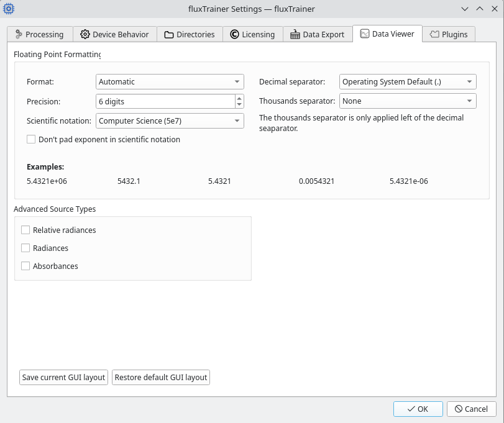Click the example value 0.0054321
The width and height of the screenshot is (504, 423).
(316, 181)
